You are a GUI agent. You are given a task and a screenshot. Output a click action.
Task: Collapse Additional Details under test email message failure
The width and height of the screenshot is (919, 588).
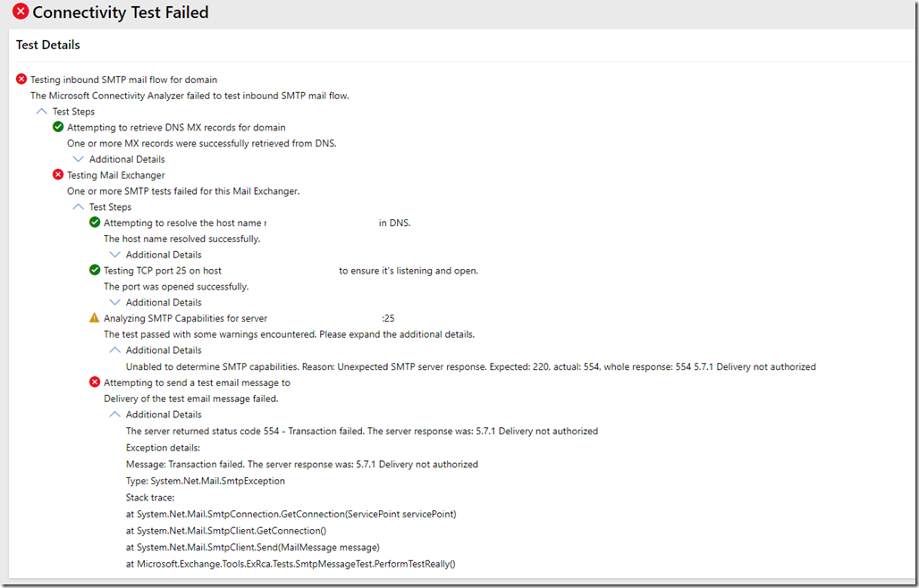click(x=114, y=415)
